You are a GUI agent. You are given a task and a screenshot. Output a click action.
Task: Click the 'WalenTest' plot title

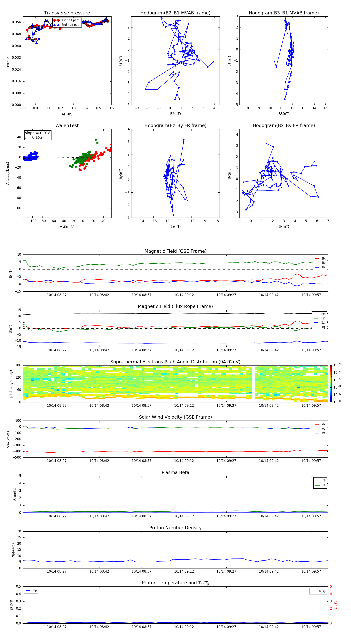click(x=67, y=125)
